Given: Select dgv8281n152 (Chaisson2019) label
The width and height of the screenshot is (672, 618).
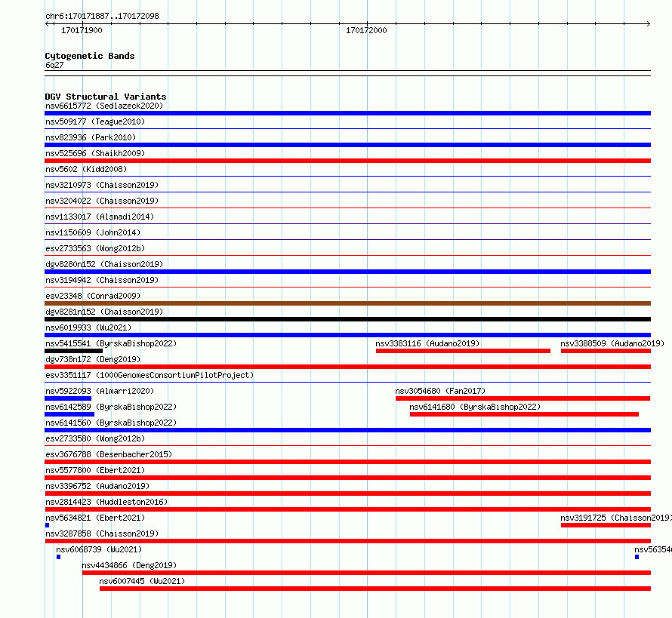Looking at the screenshot, I should (x=104, y=312).
